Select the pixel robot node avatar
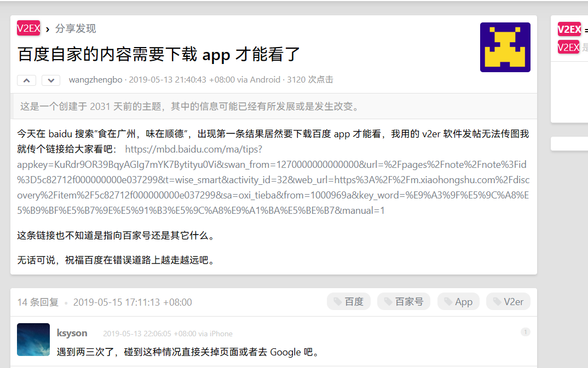588x368 pixels. (504, 47)
